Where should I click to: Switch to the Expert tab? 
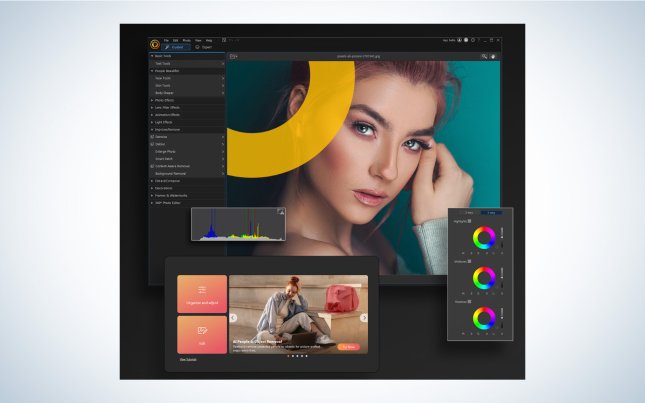click(x=204, y=47)
